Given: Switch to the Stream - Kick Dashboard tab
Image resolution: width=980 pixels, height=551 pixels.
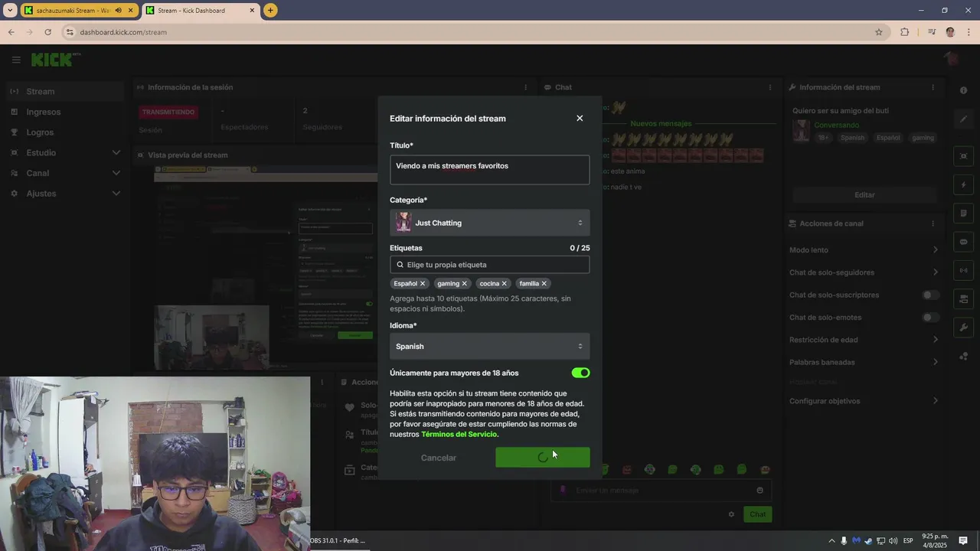Looking at the screenshot, I should pos(201,11).
